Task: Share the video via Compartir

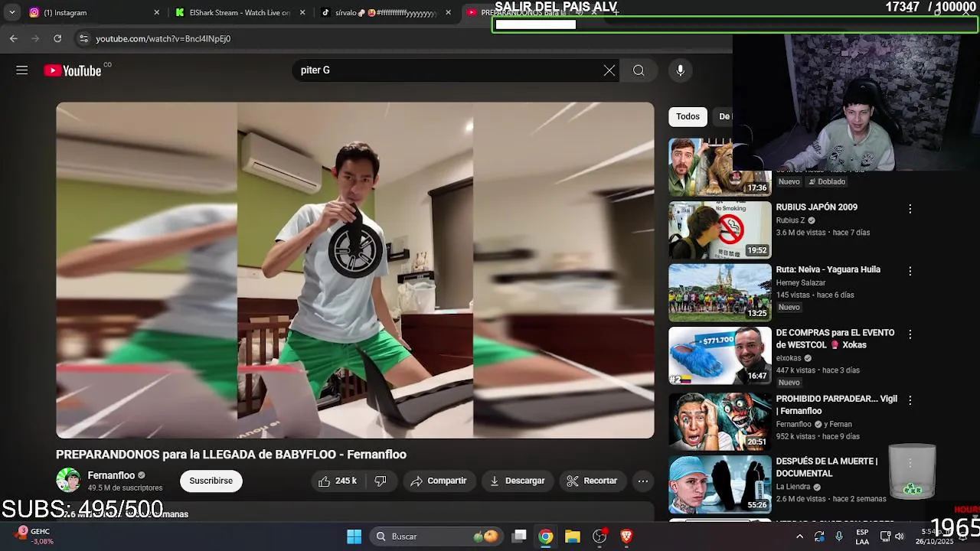Action: click(x=438, y=481)
